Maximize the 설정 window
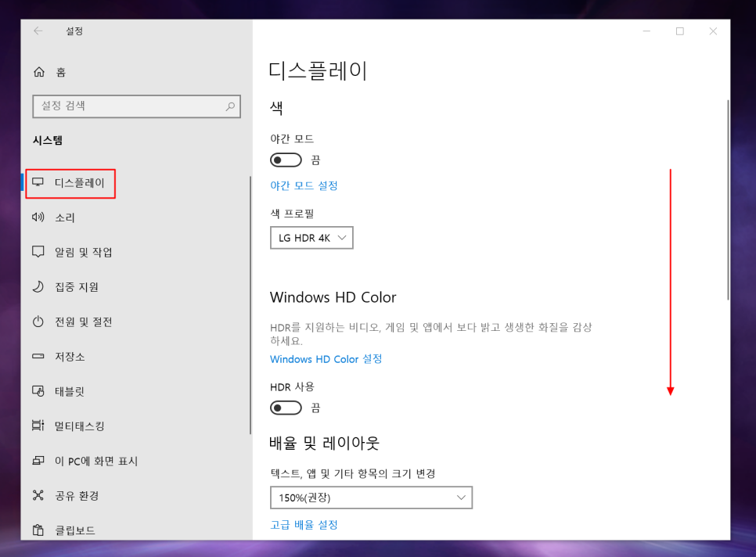The height and width of the screenshot is (557, 756). click(680, 31)
